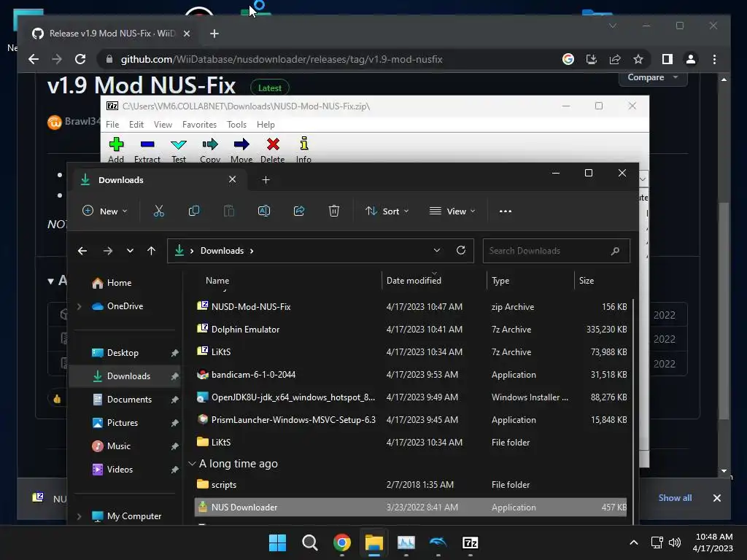The image size is (747, 560).
Task: Open recent locations dropdown in Explorer
Action: tap(130, 251)
